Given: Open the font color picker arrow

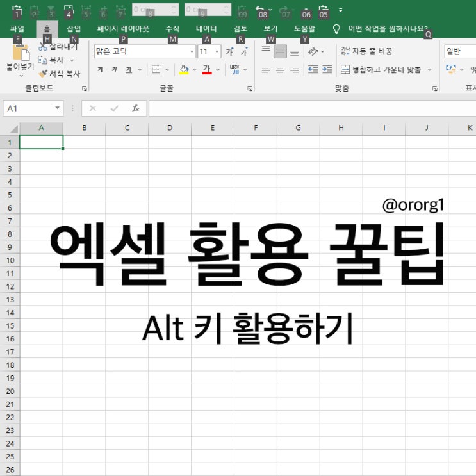Looking at the screenshot, I should point(218,70).
